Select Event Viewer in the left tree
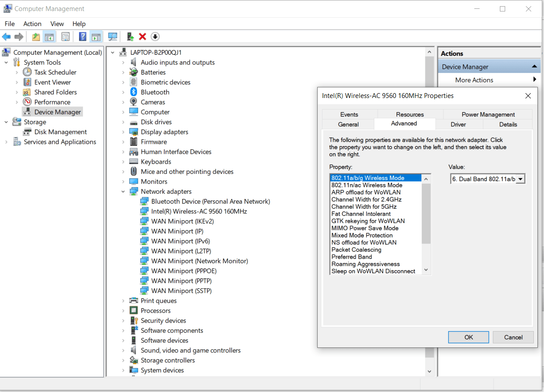Image resolution: width=544 pixels, height=392 pixels. 53,82
